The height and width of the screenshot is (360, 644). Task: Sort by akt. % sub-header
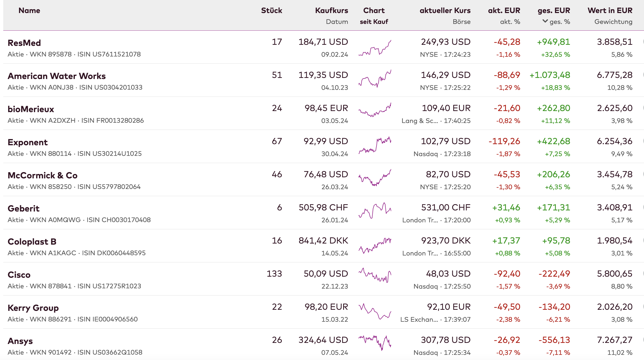coord(510,22)
